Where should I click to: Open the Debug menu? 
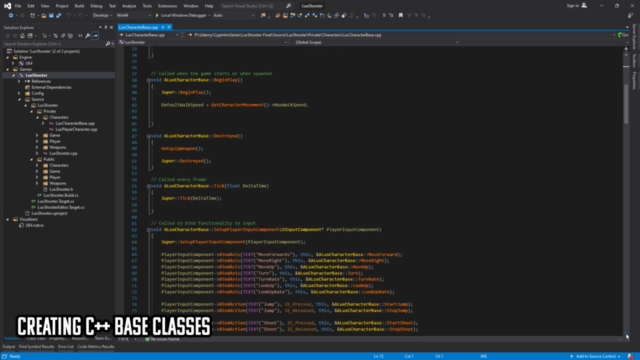pos(96,6)
